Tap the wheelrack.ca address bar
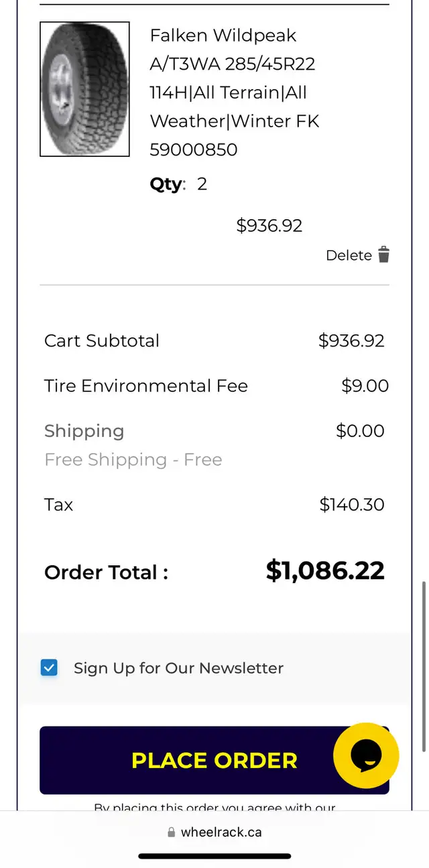The width and height of the screenshot is (429, 868). pos(214,832)
